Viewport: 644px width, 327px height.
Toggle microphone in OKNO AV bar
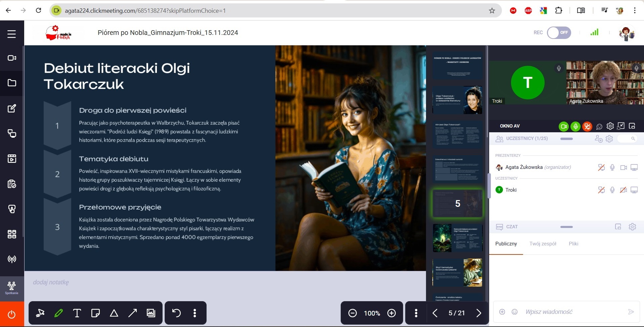[x=575, y=126]
